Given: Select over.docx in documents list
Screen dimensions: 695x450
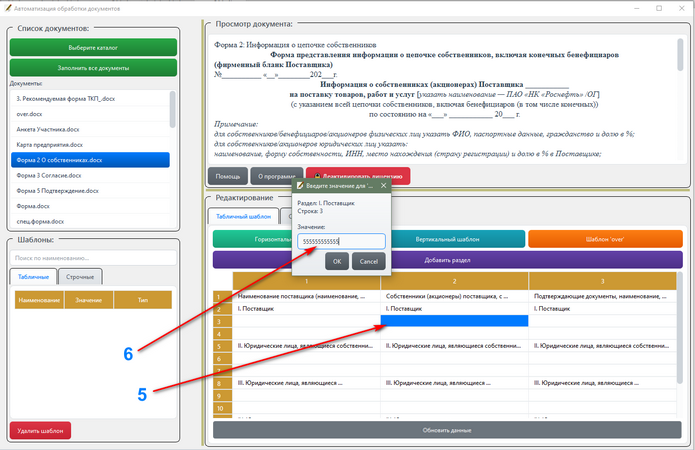Looking at the screenshot, I should tap(90, 114).
